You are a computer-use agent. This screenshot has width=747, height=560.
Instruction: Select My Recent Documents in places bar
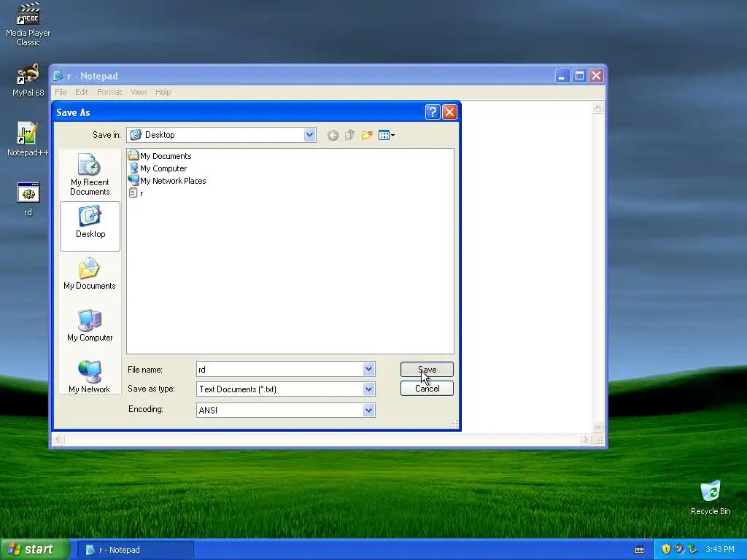tap(90, 175)
